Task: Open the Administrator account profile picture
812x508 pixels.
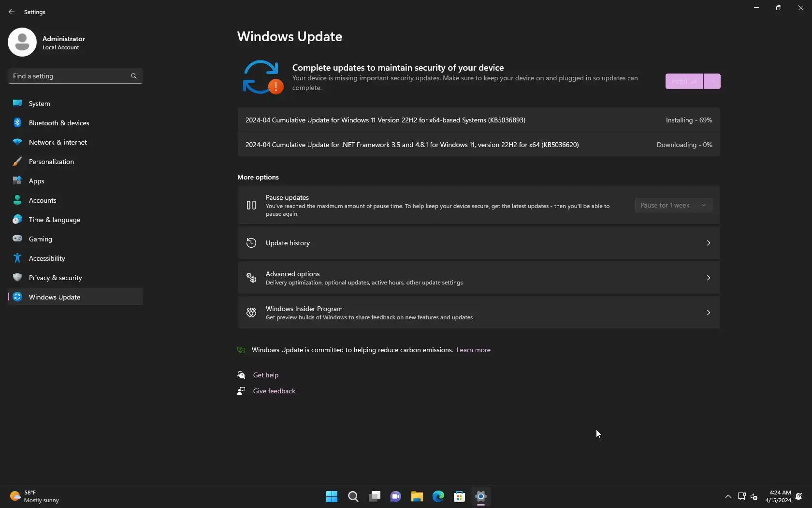Action: coord(22,42)
